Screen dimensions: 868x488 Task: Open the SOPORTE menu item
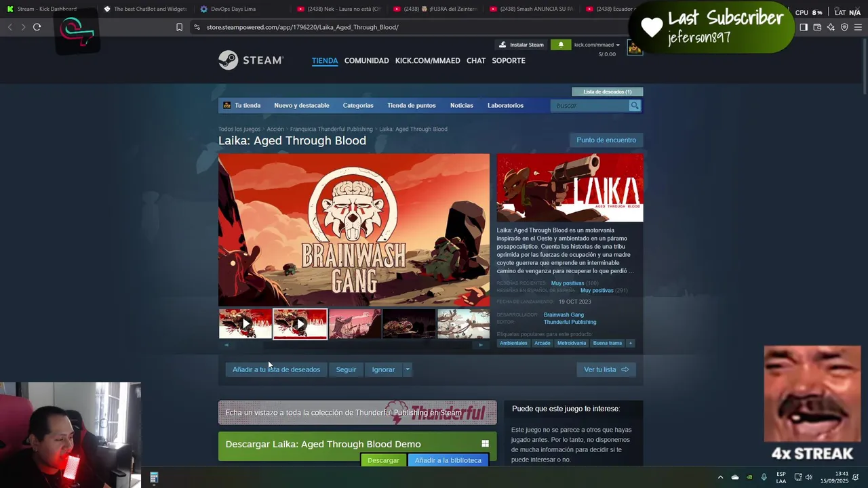[x=509, y=60]
